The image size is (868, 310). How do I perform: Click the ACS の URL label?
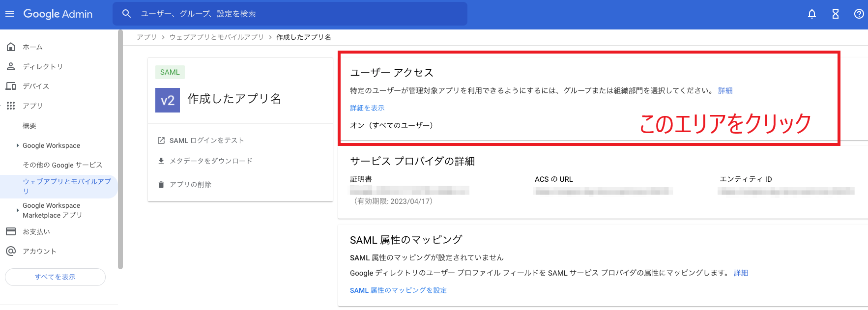tap(554, 179)
